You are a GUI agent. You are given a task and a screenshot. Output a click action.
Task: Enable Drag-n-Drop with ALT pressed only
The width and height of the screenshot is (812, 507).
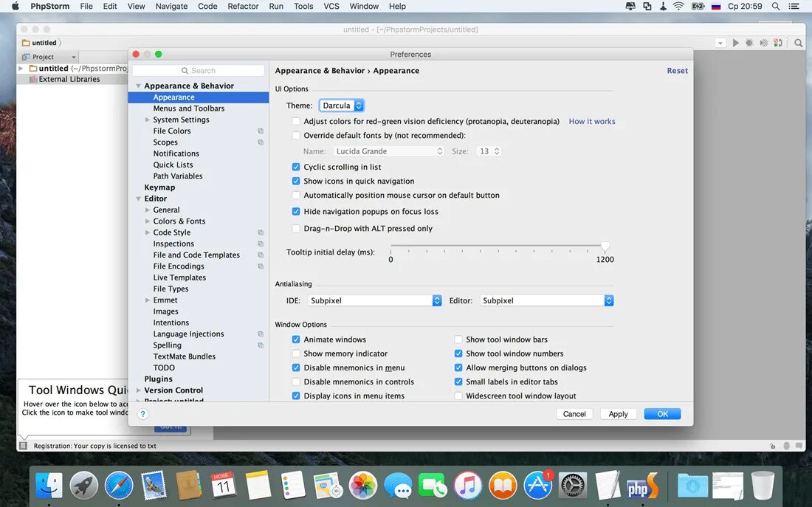[296, 228]
